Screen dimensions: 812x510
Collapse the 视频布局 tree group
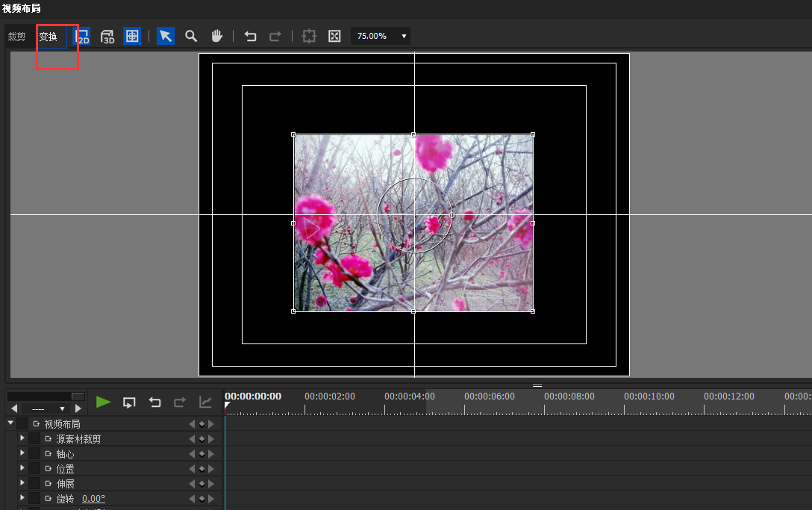tap(10, 423)
